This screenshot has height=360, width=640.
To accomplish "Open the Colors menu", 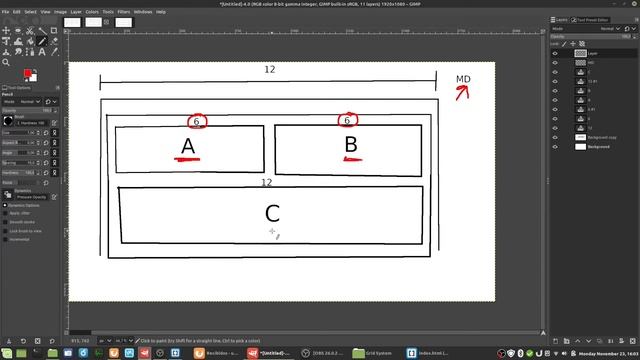I will pyautogui.click(x=92, y=12).
